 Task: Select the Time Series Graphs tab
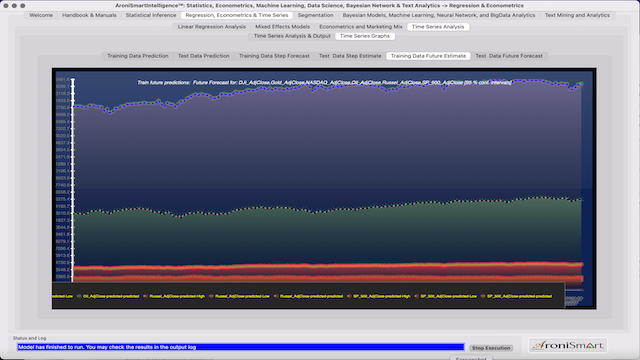tap(364, 36)
